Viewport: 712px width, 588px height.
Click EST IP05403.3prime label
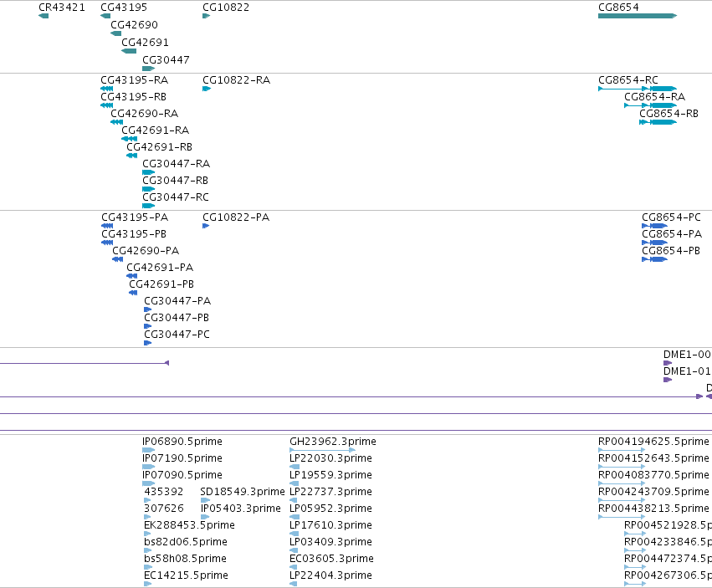pyautogui.click(x=241, y=509)
